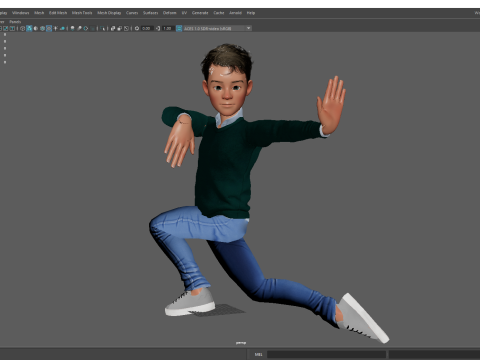Toggle motion blur icon
The height and width of the screenshot is (360, 480).
pos(79,28)
